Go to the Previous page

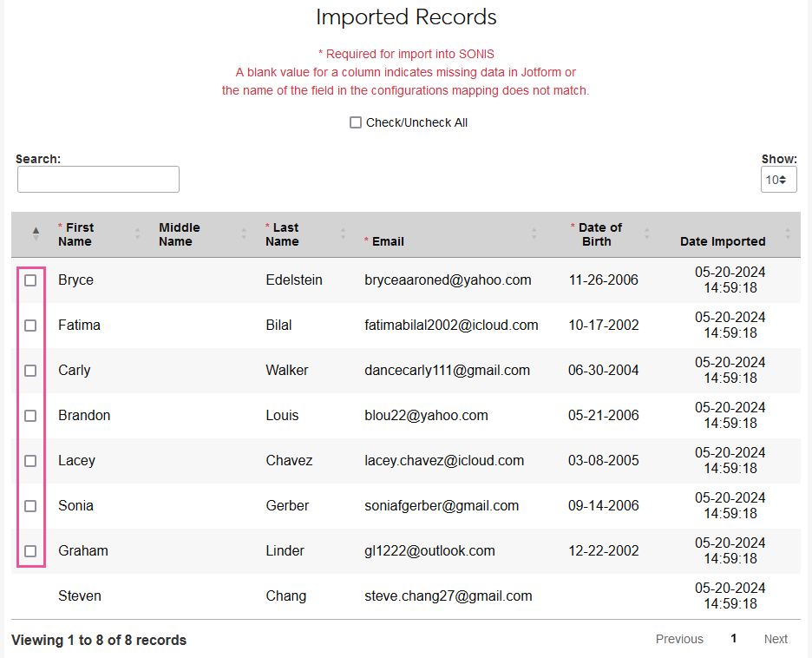click(x=679, y=639)
